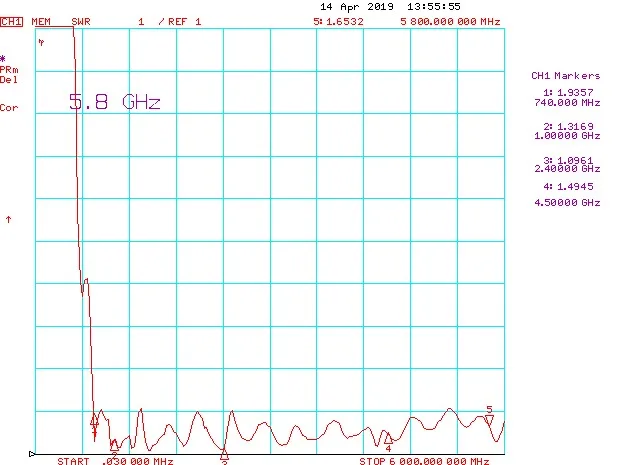Click marker 1 triangle on the trace

[x=95, y=421]
